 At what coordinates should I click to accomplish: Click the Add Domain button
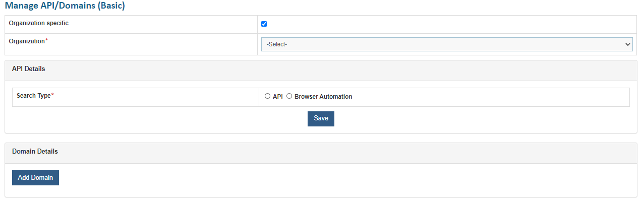click(x=35, y=177)
